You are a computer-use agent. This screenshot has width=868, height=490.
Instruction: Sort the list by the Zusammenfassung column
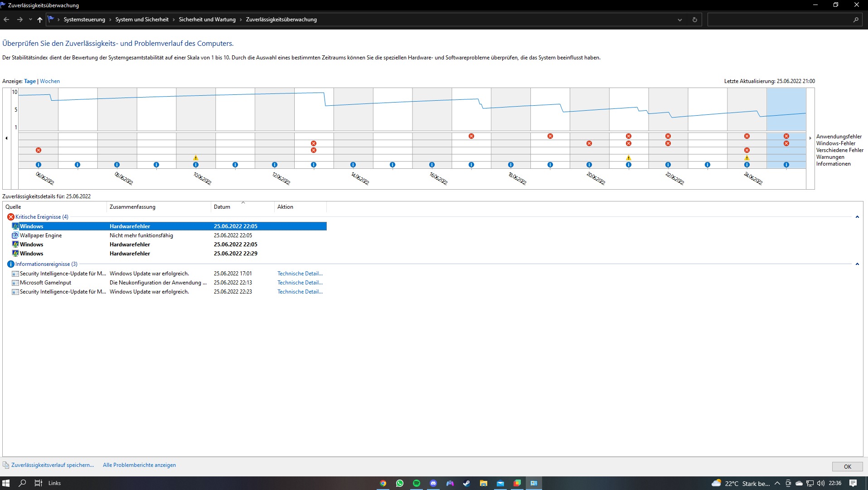click(x=159, y=207)
